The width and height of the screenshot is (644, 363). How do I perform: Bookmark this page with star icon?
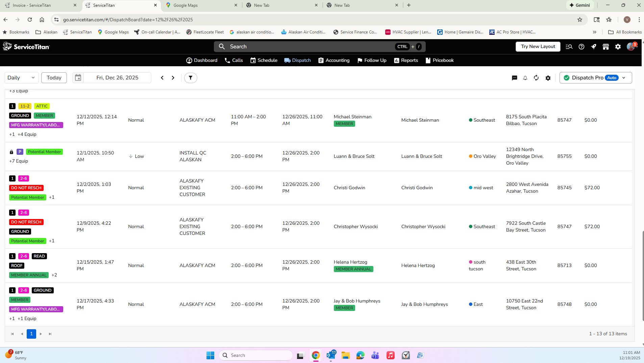pos(580,20)
